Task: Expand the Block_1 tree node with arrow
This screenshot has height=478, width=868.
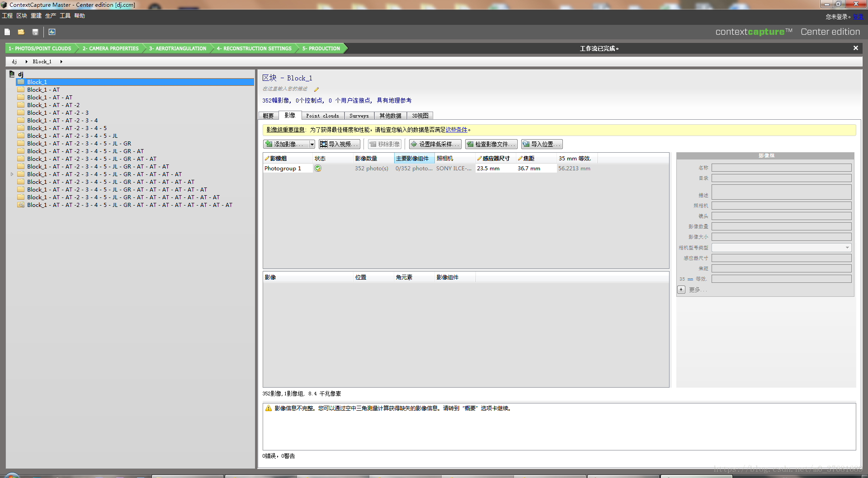Action: [x=12, y=174]
